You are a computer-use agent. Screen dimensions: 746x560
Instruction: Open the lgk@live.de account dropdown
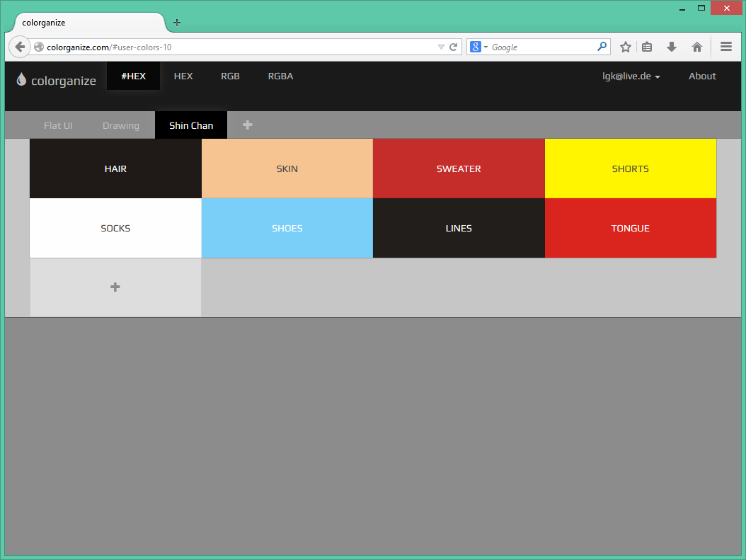[631, 76]
